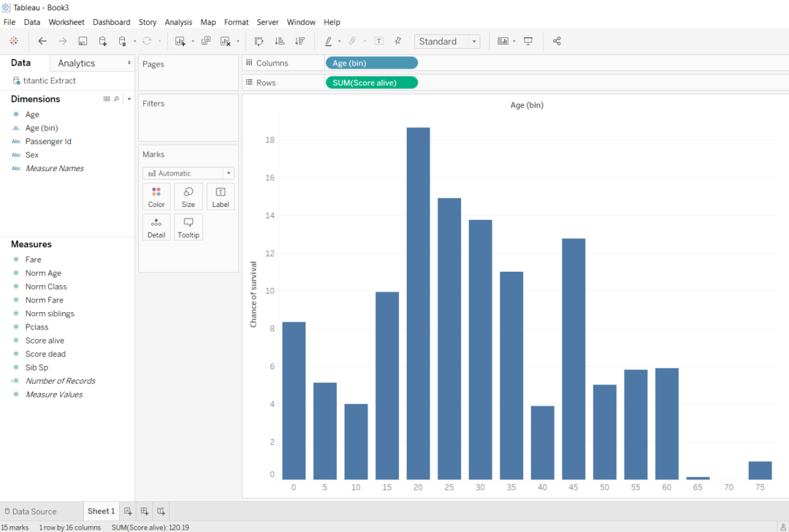The width and height of the screenshot is (789, 532).
Task: Open the Analysis menu
Action: [178, 22]
